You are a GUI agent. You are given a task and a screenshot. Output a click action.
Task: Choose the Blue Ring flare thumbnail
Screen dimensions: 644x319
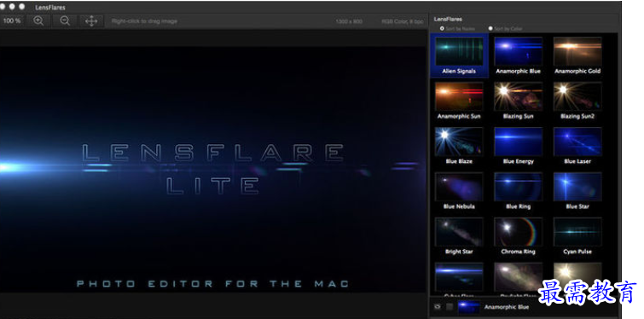pos(519,187)
